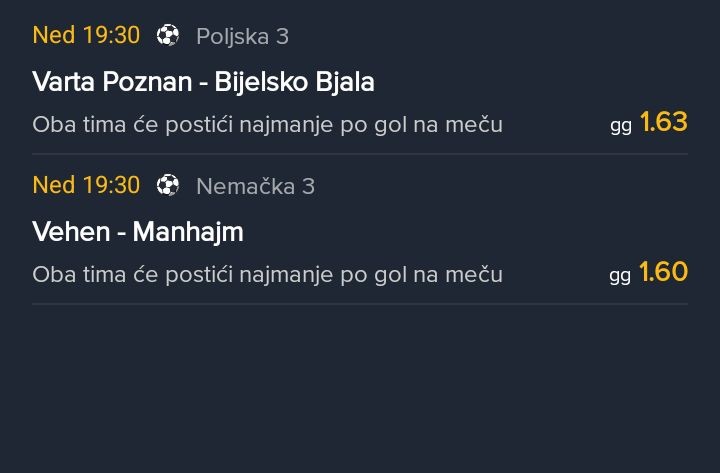Click the divider line below the Varta Poznan match
The height and width of the screenshot is (473, 720).
360,154
